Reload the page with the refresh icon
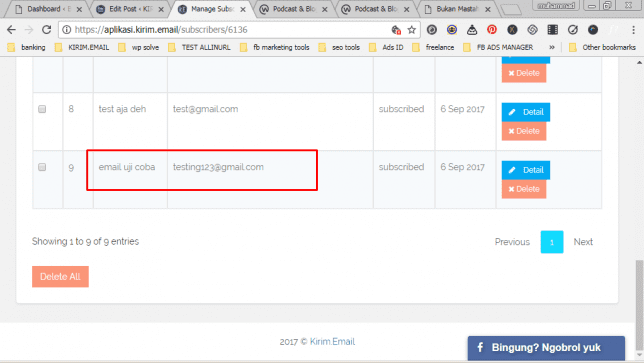Screen dimensions: 644x363 click(46, 30)
